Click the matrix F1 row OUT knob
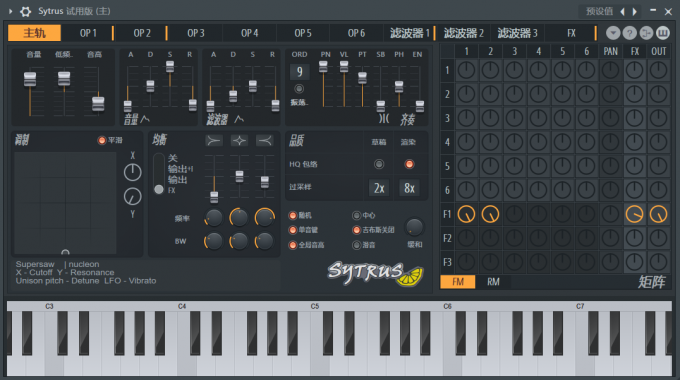The width and height of the screenshot is (680, 380). tap(658, 214)
